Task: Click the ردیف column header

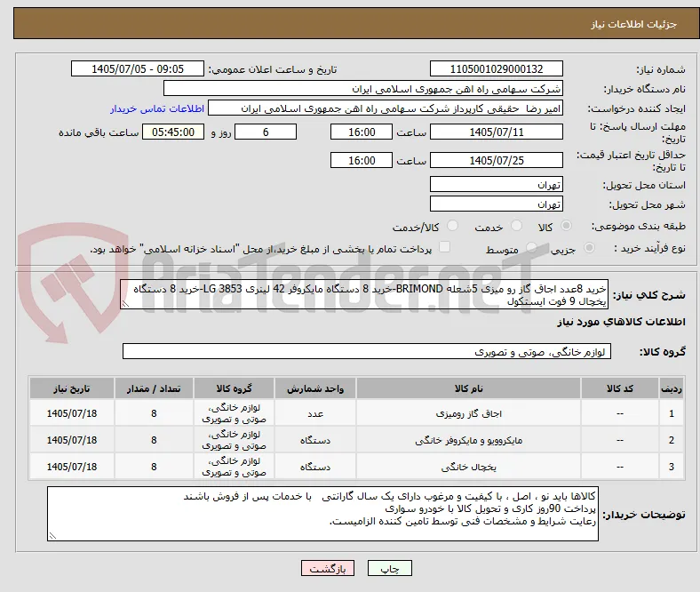Action: pos(671,388)
